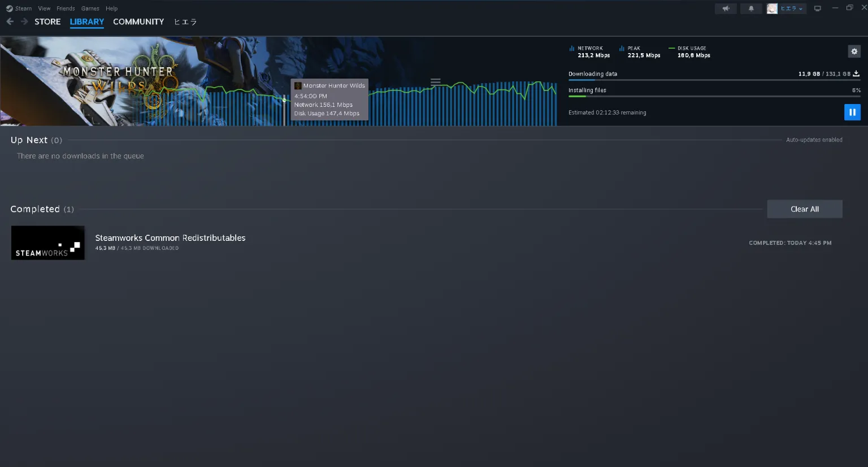Click the Downloading data progress bar
This screenshot has width=868, height=467.
pyautogui.click(x=714, y=80)
